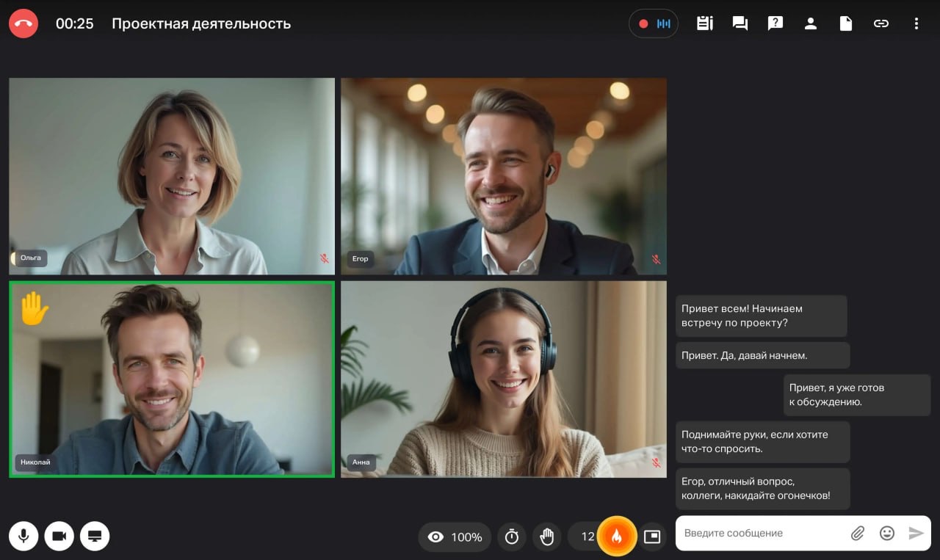Click chat message 'Егор, отличный вопрос'
This screenshot has width=940, height=560.
pyautogui.click(x=763, y=489)
